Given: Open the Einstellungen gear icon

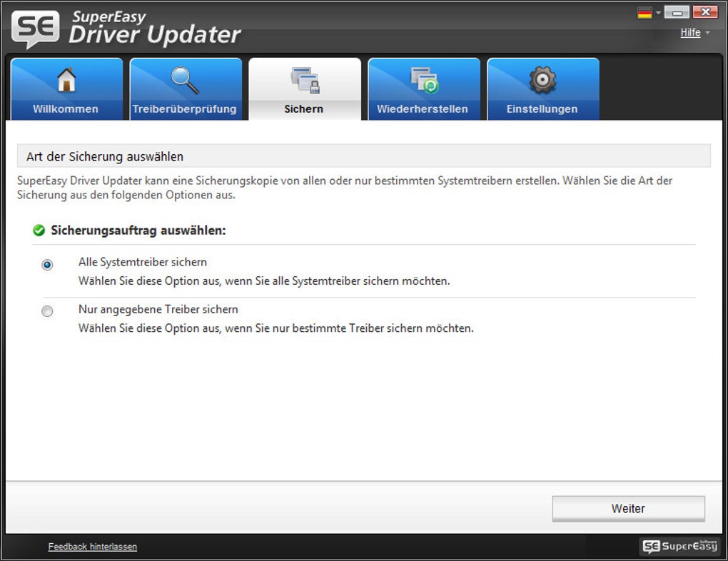Looking at the screenshot, I should [x=543, y=80].
